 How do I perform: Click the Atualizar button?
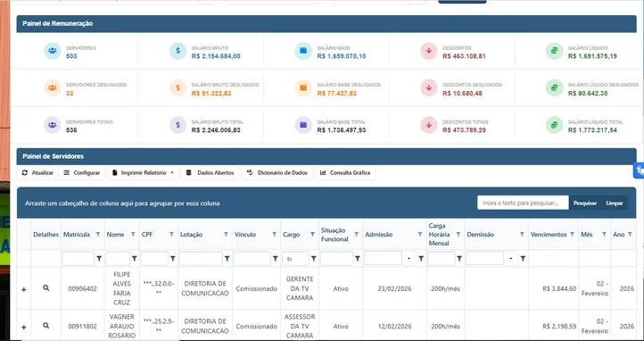coord(37,173)
